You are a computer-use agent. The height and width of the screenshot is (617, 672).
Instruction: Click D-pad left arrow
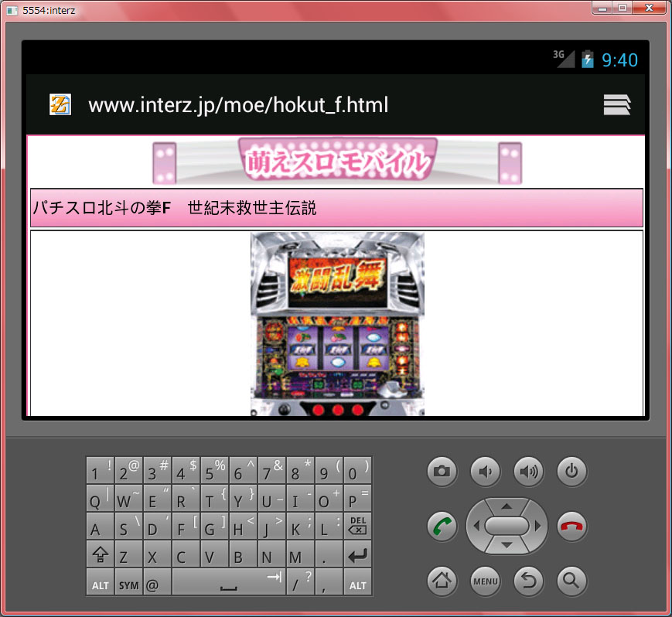tap(476, 526)
